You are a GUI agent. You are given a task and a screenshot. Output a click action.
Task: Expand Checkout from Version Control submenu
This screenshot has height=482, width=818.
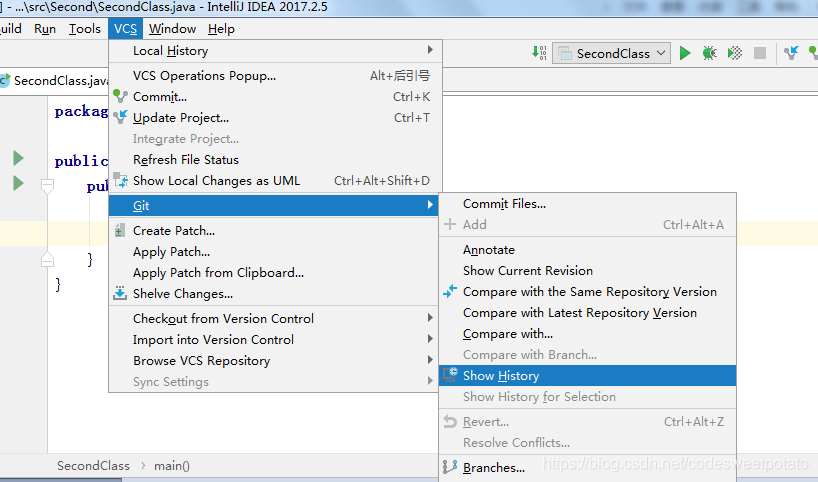430,318
